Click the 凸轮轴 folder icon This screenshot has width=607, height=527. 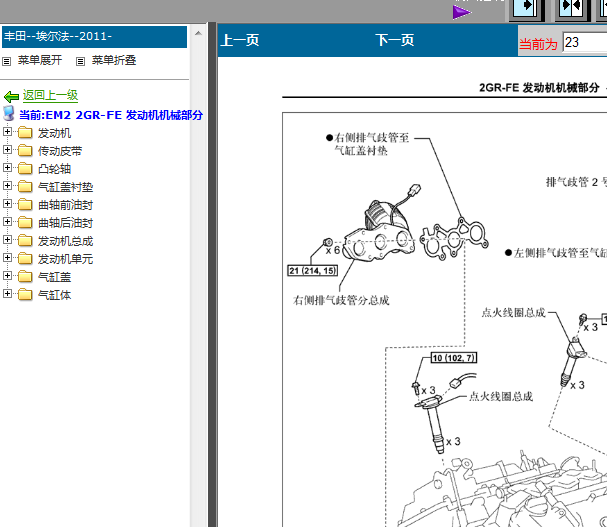(25, 168)
